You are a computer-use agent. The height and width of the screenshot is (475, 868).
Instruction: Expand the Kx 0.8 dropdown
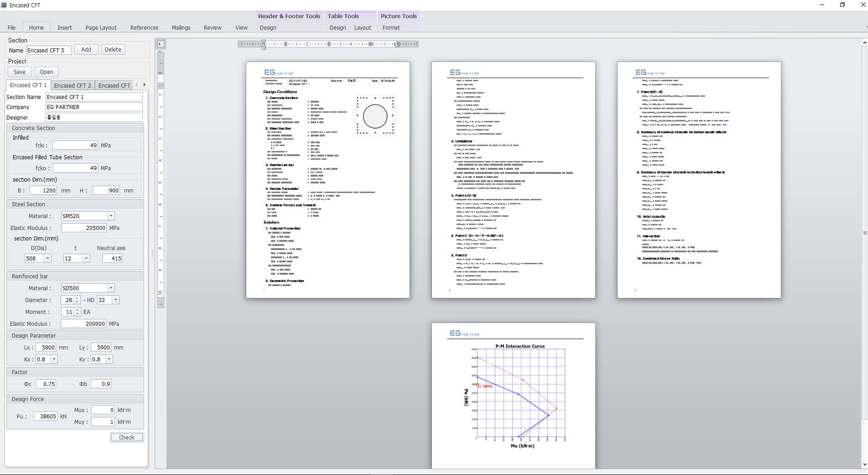click(54, 359)
